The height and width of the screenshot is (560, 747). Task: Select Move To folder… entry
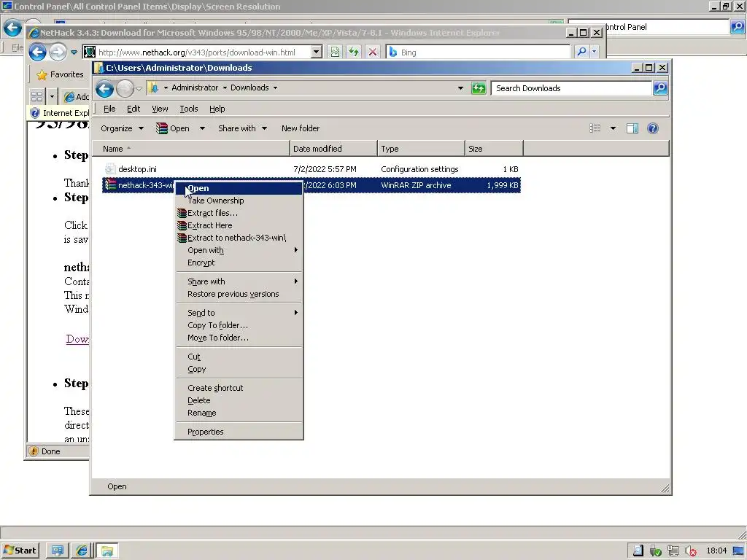[x=239, y=338]
